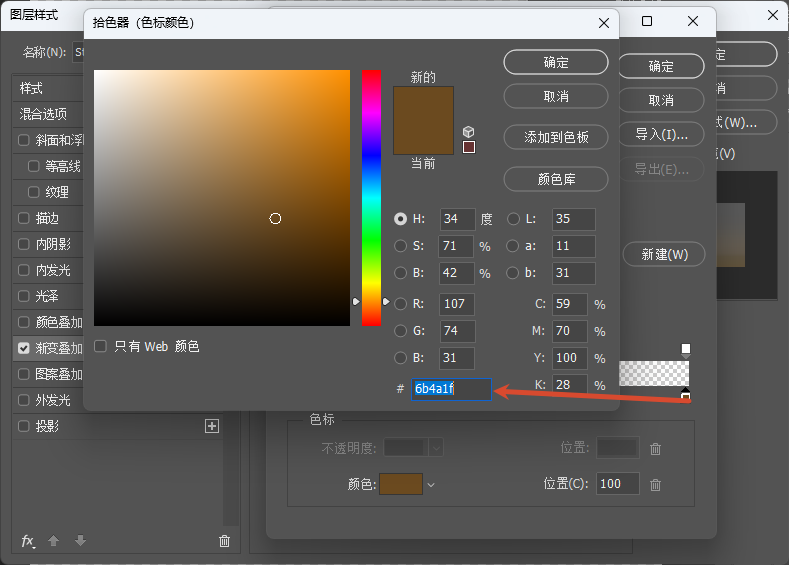This screenshot has width=789, height=565.
Task: Click 新建(W) gradient button
Action: (664, 255)
